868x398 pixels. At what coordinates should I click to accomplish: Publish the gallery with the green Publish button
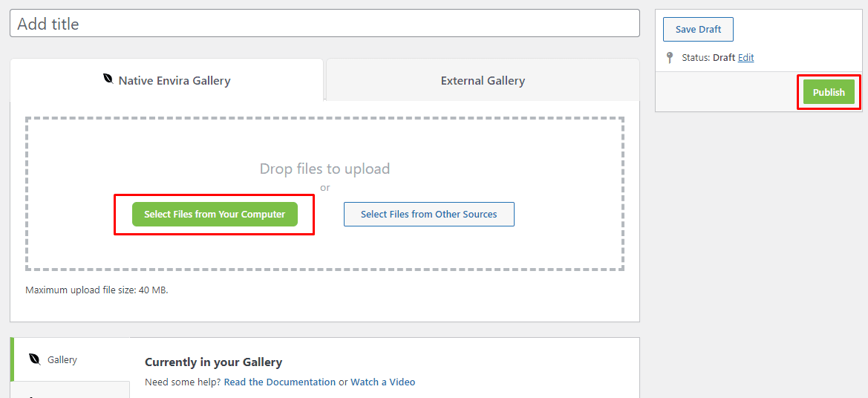pyautogui.click(x=829, y=92)
